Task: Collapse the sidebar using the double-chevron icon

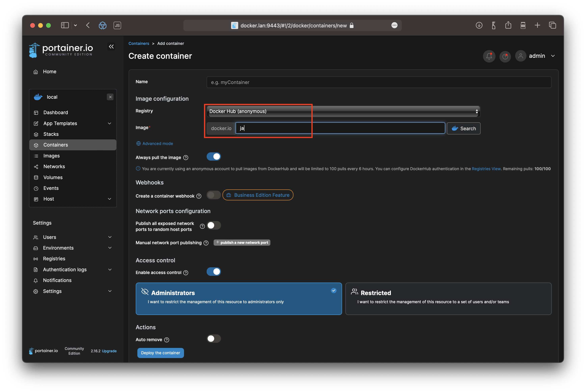Action: (x=111, y=46)
